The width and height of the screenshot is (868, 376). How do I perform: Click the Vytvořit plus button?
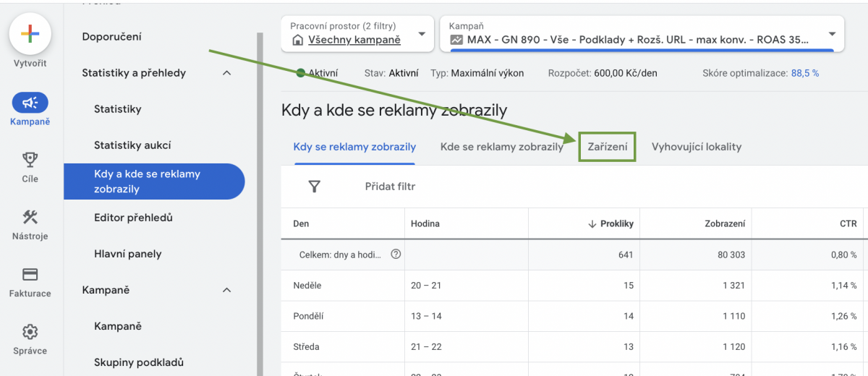click(x=30, y=34)
